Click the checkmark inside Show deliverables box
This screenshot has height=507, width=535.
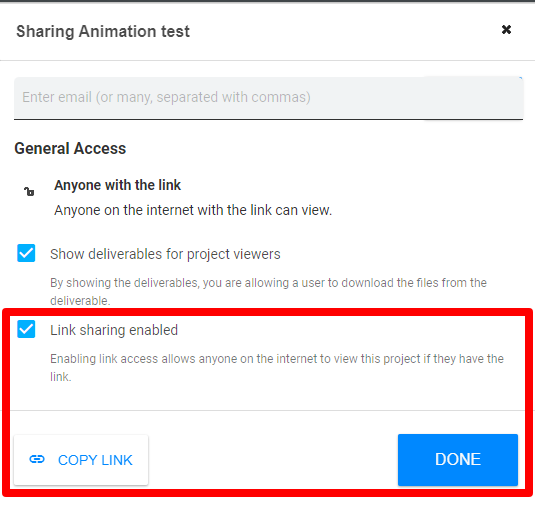[26, 253]
